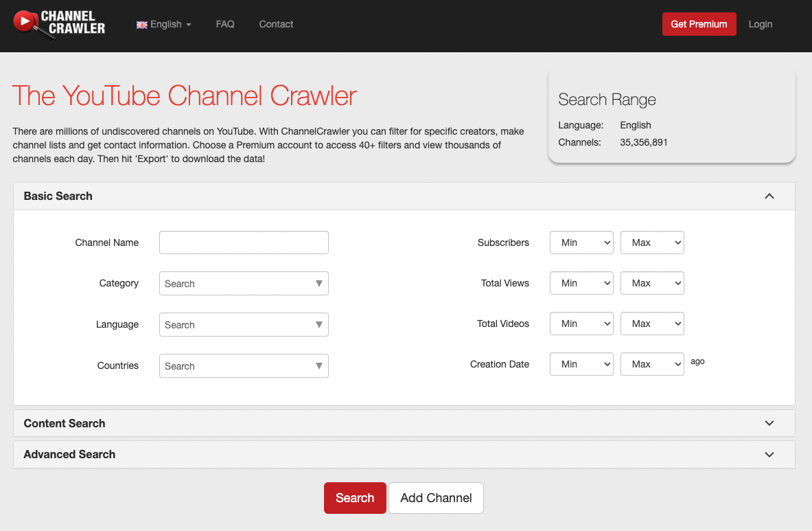Open the Countries search dropdown
Screen dimensions: 812x531
(243, 365)
